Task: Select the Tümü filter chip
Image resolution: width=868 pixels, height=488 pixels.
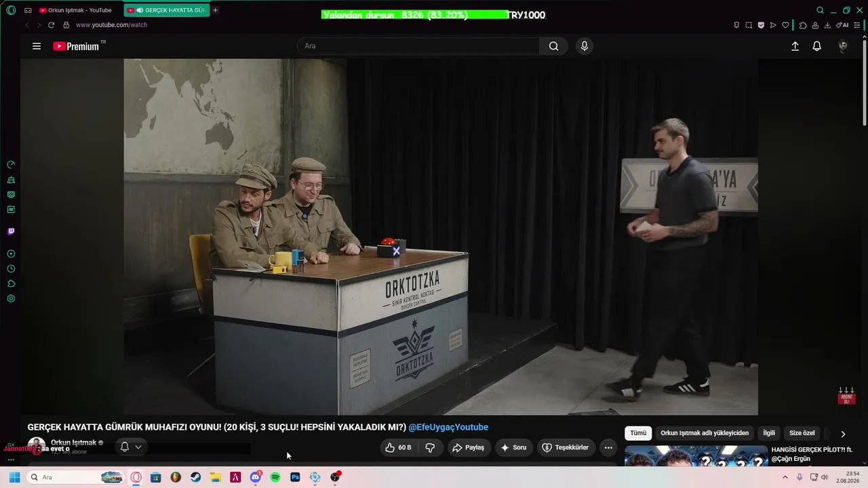Action: (638, 433)
